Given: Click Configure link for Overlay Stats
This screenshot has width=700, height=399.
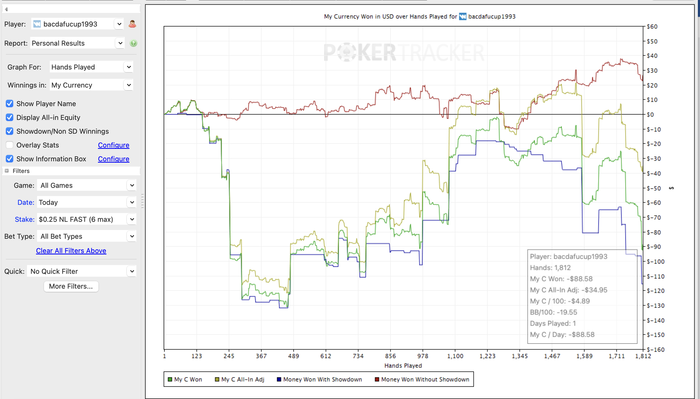Looking at the screenshot, I should (x=113, y=145).
